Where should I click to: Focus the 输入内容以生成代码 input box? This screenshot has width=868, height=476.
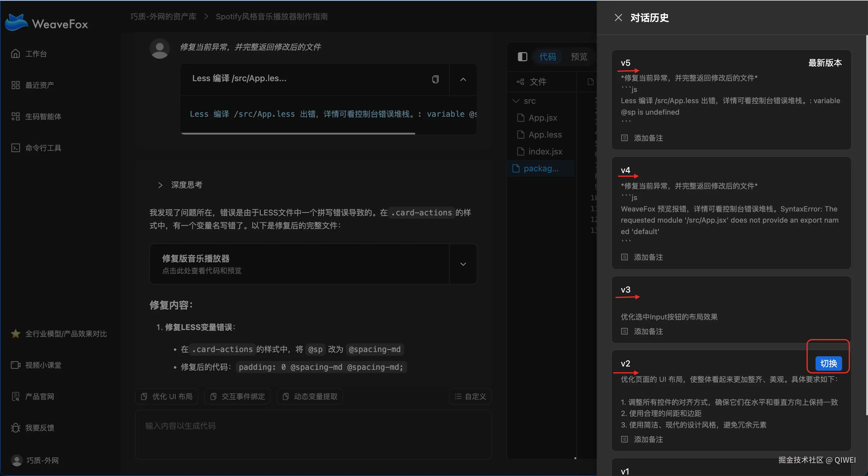[x=313, y=434]
